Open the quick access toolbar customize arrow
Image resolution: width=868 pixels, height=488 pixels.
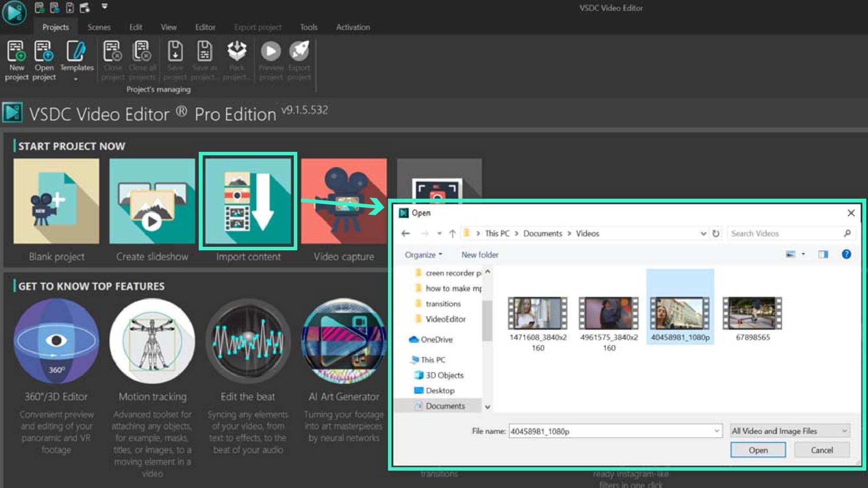pos(105,7)
